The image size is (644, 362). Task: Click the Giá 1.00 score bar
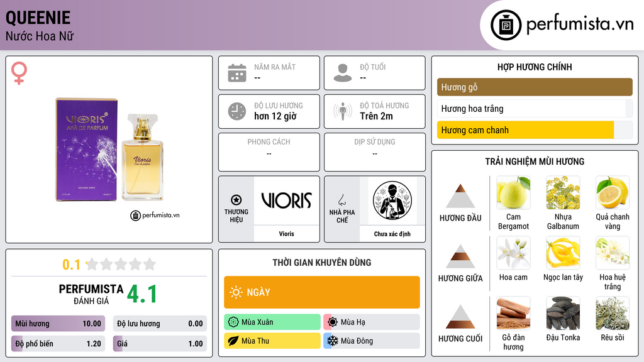tap(160, 344)
